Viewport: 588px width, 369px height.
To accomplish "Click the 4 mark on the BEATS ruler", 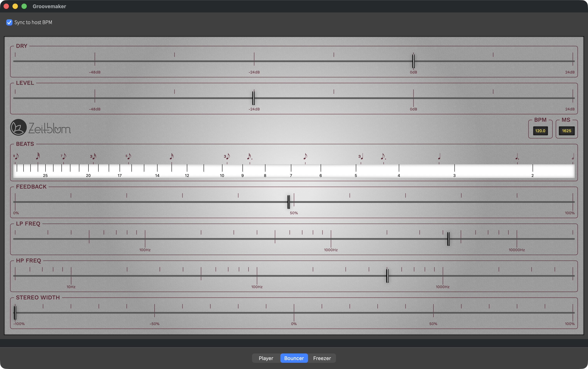I will coord(399,176).
